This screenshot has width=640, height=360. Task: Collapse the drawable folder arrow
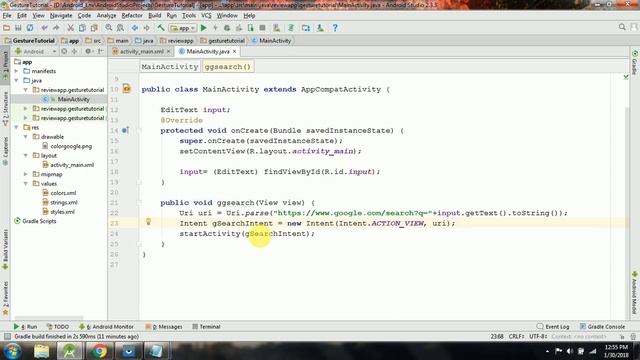click(x=26, y=137)
